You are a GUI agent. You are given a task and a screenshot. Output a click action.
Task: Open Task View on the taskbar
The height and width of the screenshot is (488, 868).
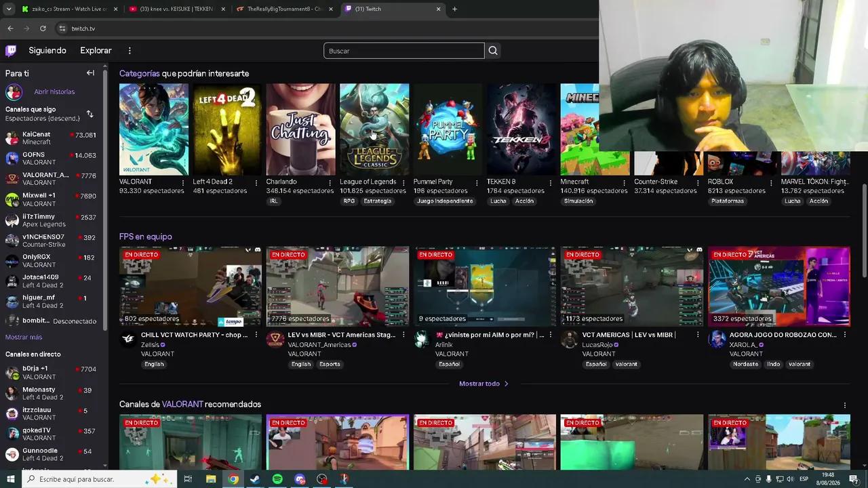pos(188,479)
